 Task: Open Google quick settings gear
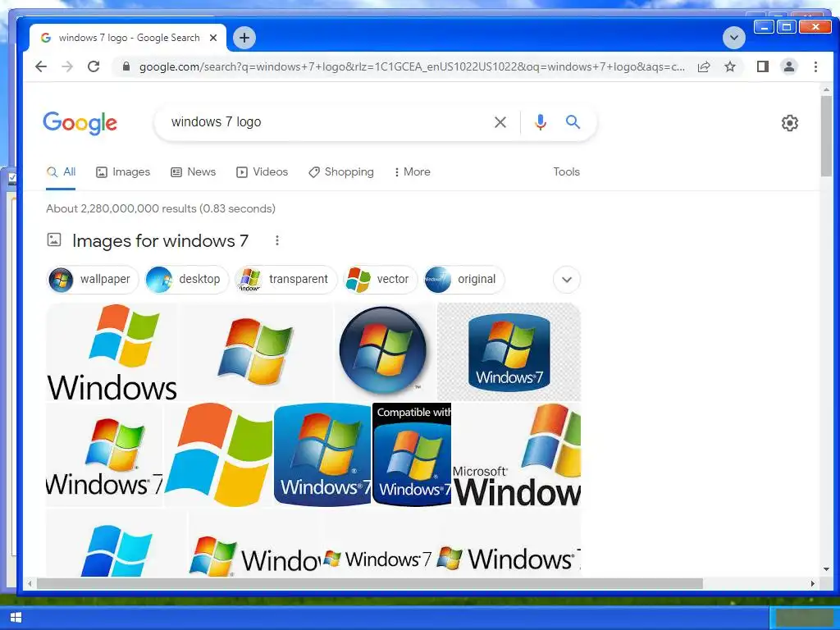[790, 123]
